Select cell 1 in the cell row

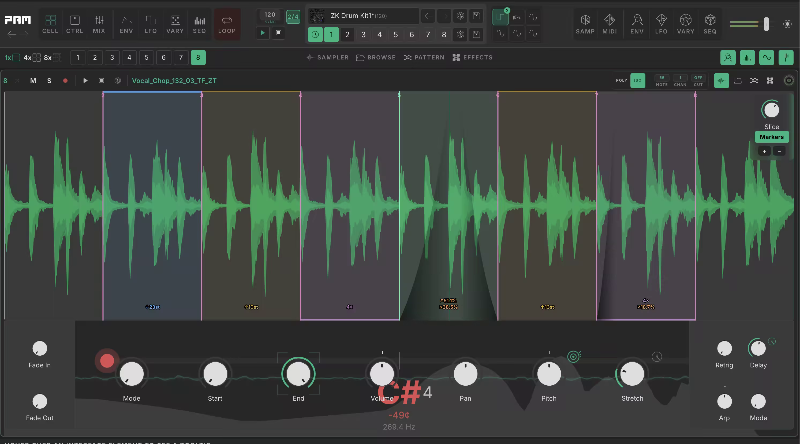(78, 58)
